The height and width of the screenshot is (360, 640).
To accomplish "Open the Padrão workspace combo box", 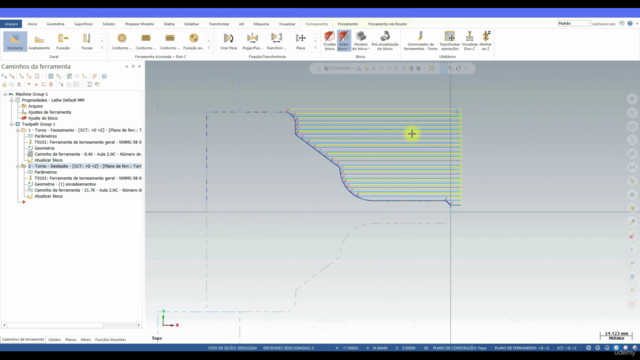I will tap(574, 24).
